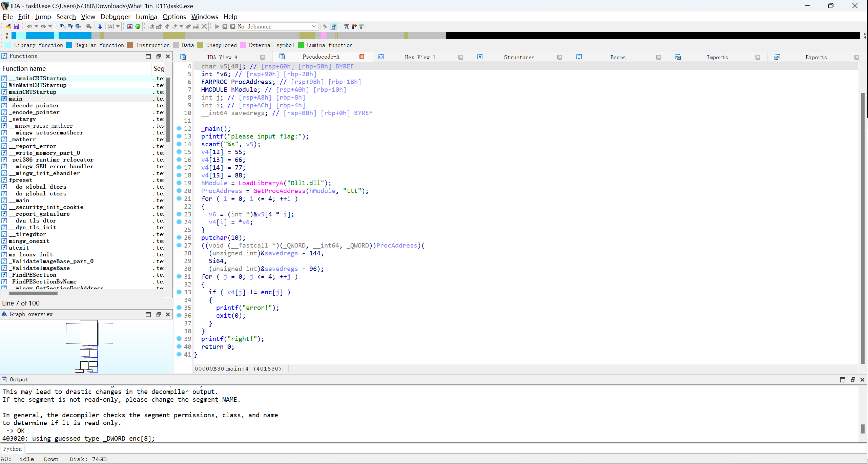Open the Debugger menu
Image resolution: width=868 pixels, height=464 pixels.
click(x=115, y=17)
